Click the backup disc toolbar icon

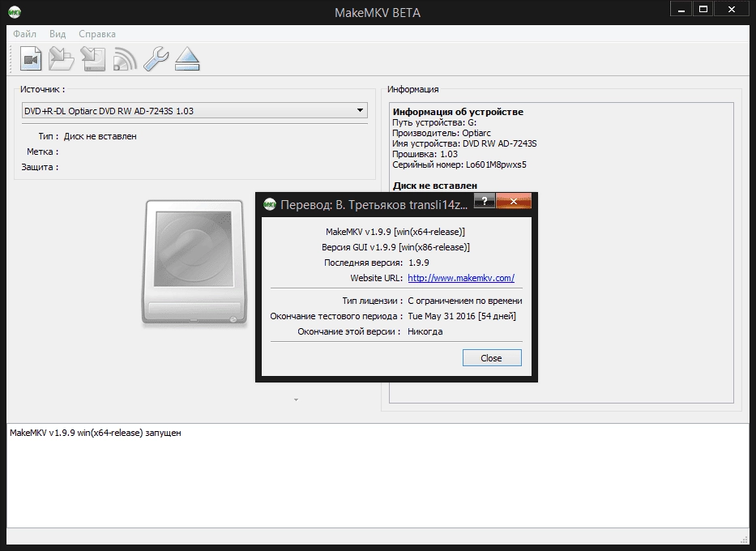93,59
